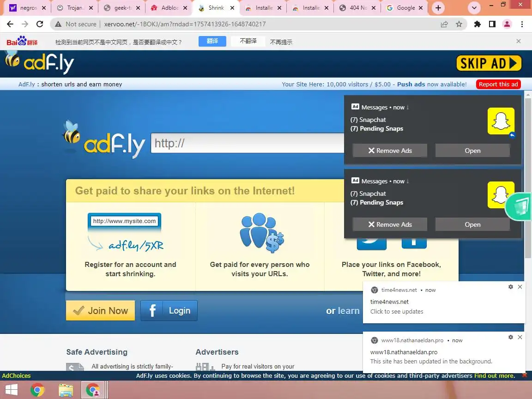The image size is (532, 399).
Task: Click Open on second Snapchat notification
Action: 472,224
